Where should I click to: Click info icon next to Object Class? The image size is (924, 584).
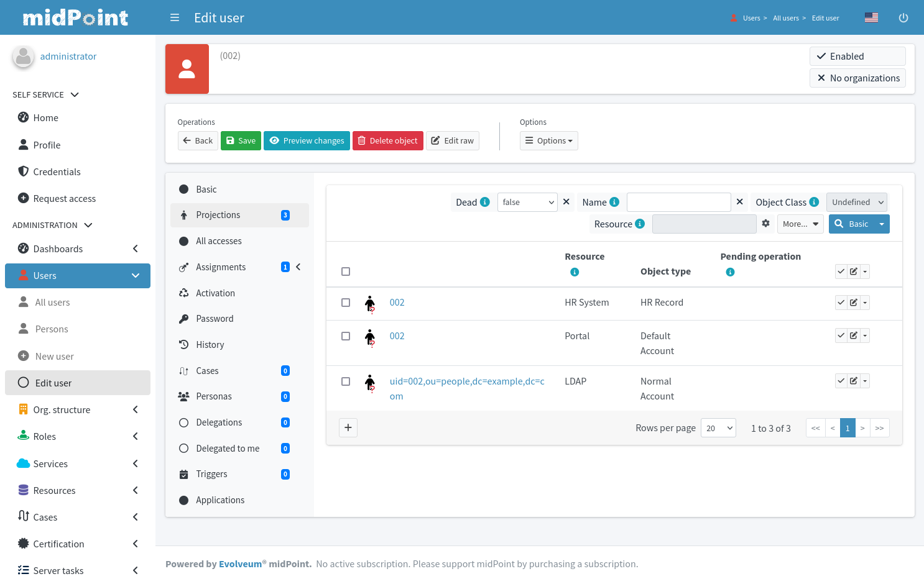(x=814, y=202)
